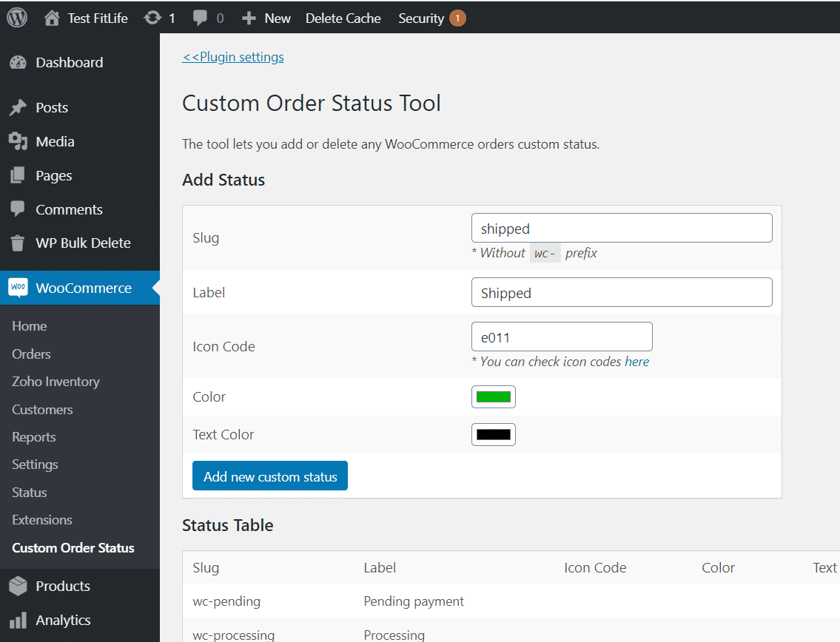Open Zoho Inventory submenu
Screen dimensions: 840x642
coord(56,382)
